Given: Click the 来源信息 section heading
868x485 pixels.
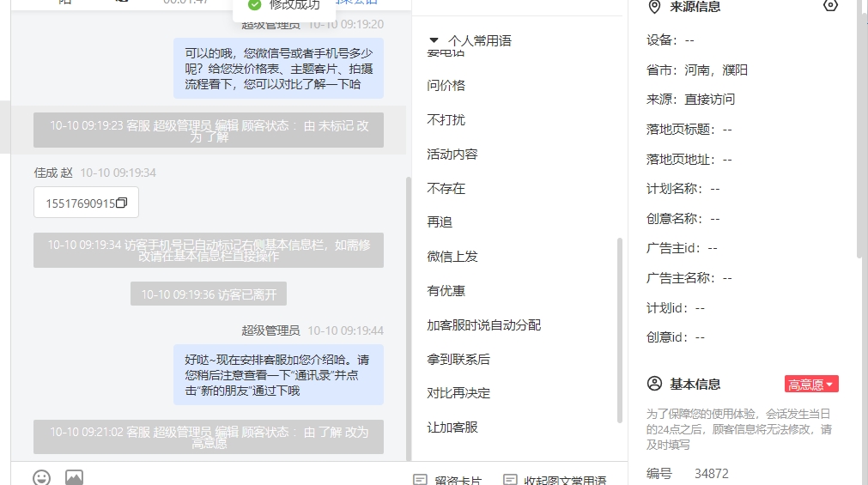Looking at the screenshot, I should [x=695, y=7].
